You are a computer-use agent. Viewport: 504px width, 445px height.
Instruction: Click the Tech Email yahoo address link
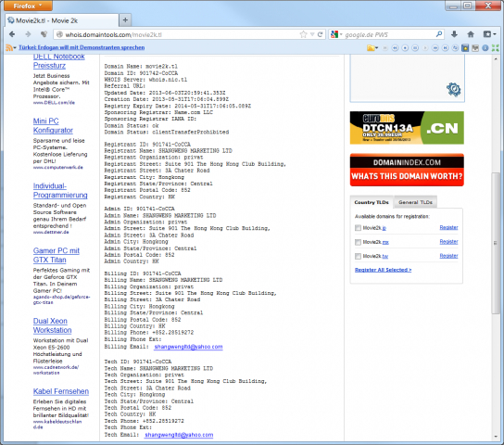179,435
